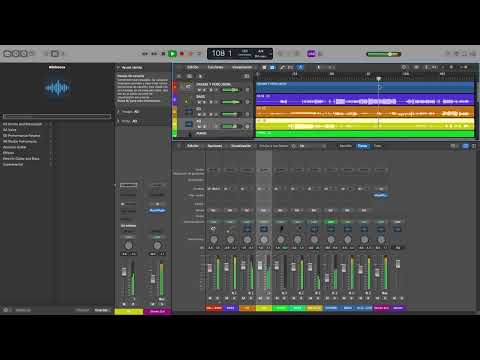Toggle the blue mixer wide-strip view button
The image size is (480, 360).
(x=465, y=146)
